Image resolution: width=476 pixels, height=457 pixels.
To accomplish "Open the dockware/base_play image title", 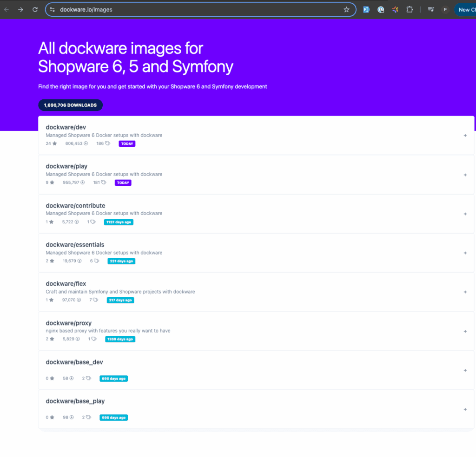I will [x=75, y=401].
